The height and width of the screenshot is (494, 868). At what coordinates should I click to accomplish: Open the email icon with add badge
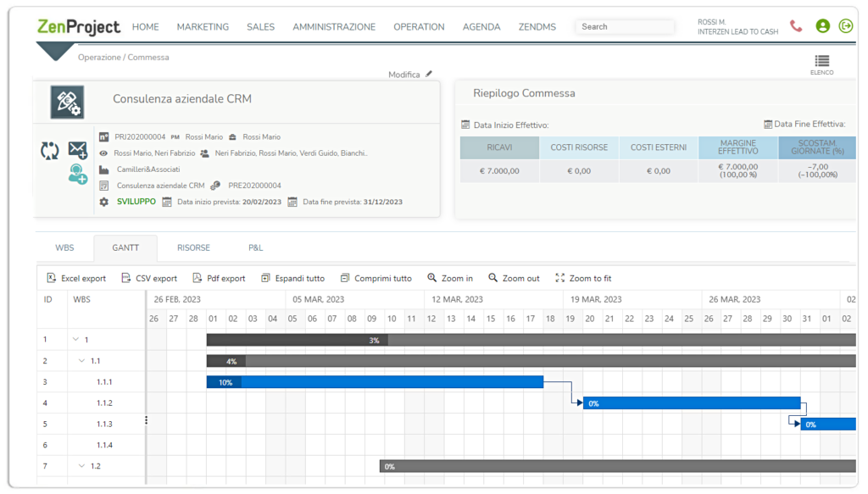click(x=78, y=150)
